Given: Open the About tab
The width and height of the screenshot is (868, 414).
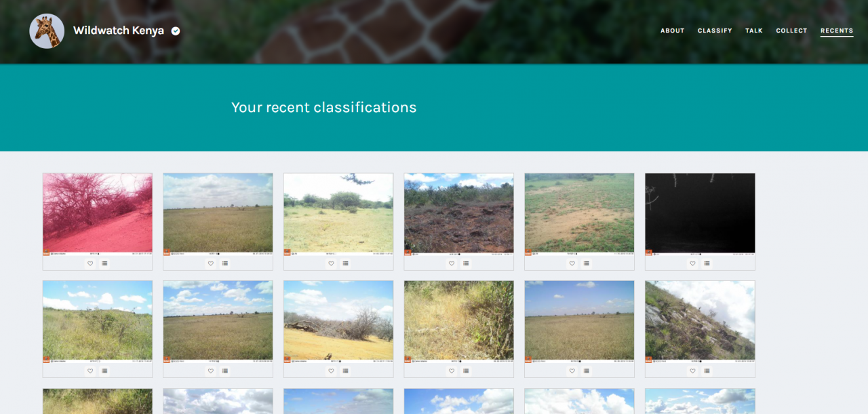Looking at the screenshot, I should 673,31.
